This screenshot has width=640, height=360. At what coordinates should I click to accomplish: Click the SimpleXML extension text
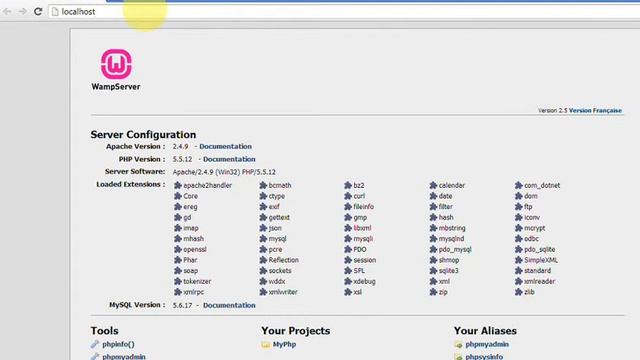(x=541, y=260)
